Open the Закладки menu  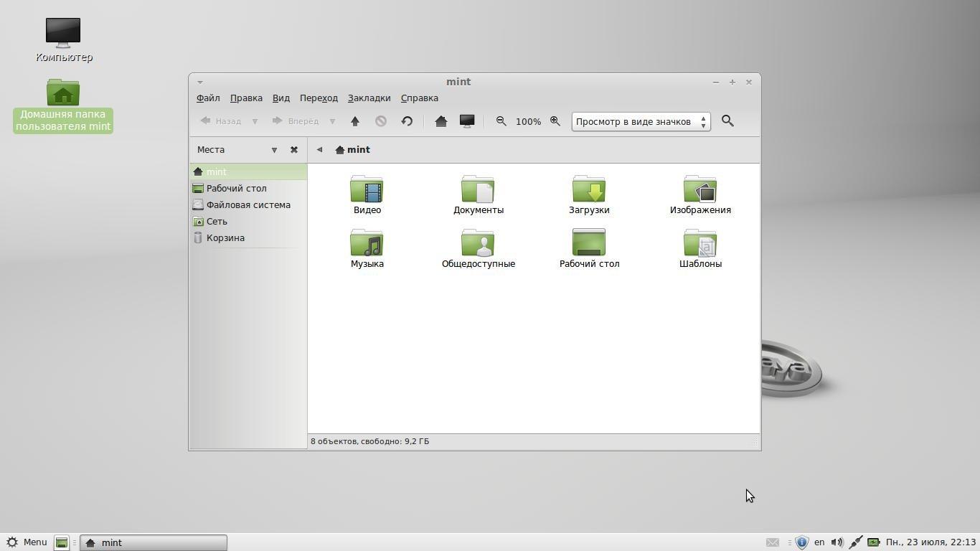(369, 98)
